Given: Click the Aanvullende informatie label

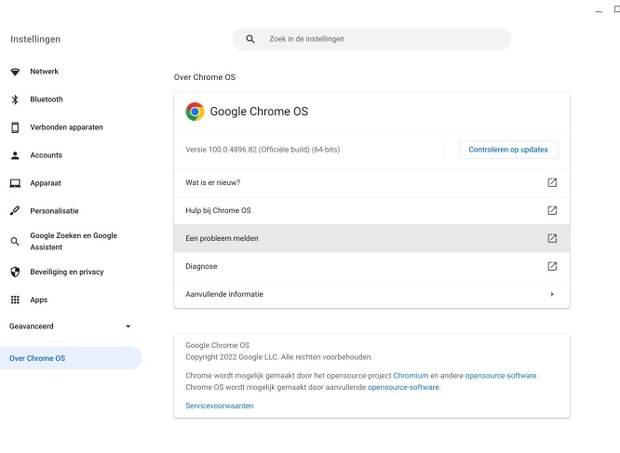Looking at the screenshot, I should [x=224, y=294].
